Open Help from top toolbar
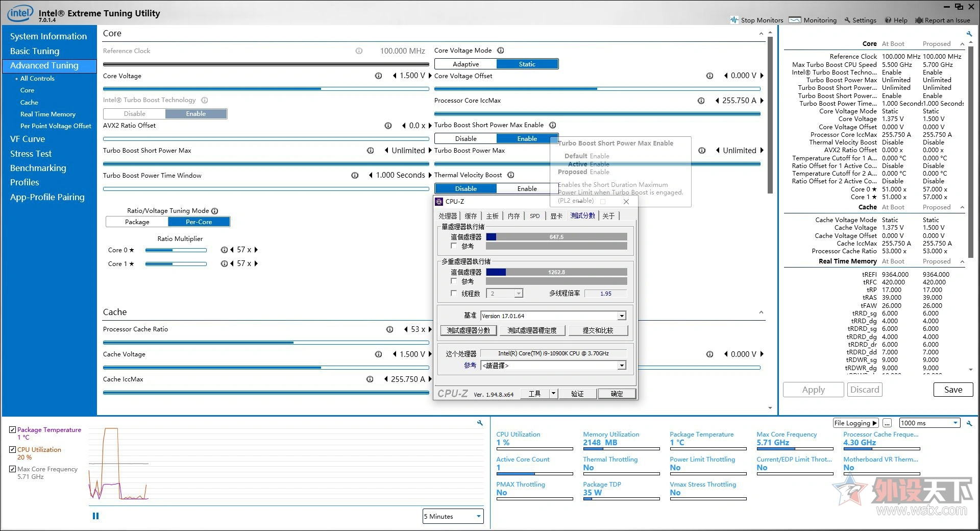The height and width of the screenshot is (531, 980). (x=896, y=20)
